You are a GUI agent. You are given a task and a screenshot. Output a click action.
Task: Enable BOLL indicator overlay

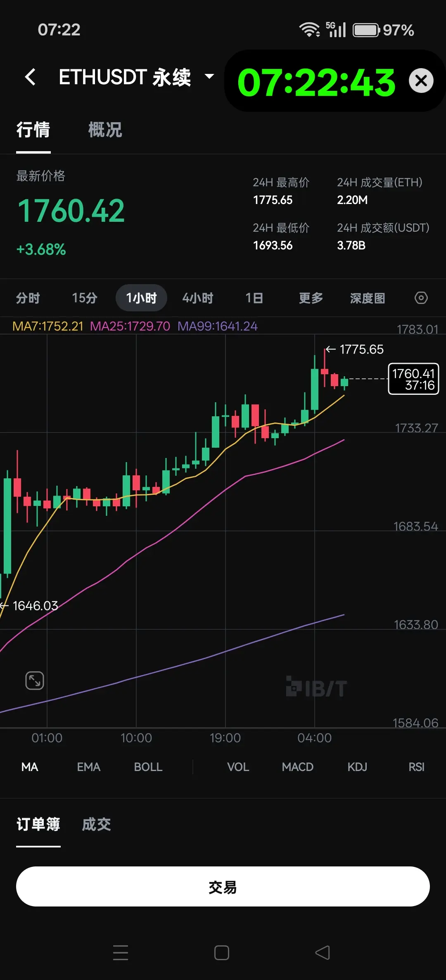point(148,767)
